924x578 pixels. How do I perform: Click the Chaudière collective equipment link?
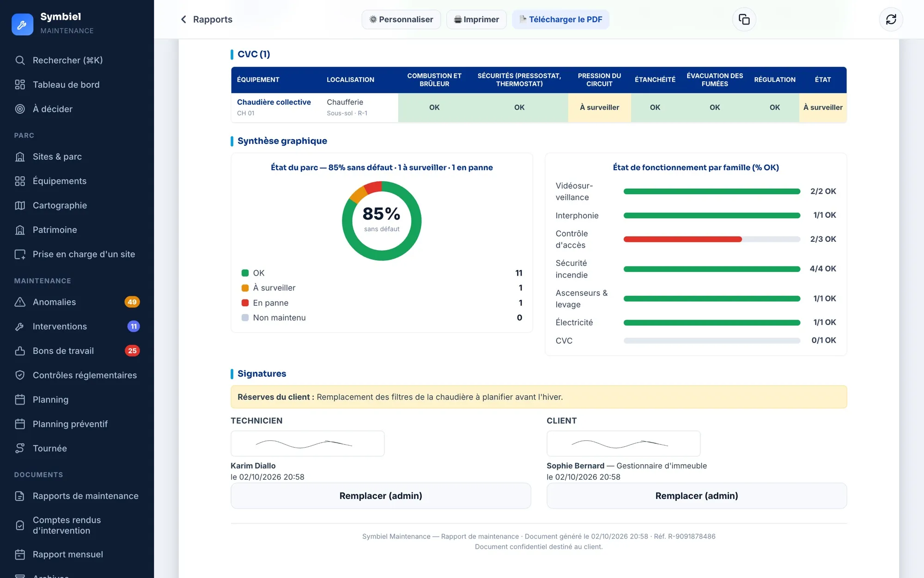pos(274,102)
